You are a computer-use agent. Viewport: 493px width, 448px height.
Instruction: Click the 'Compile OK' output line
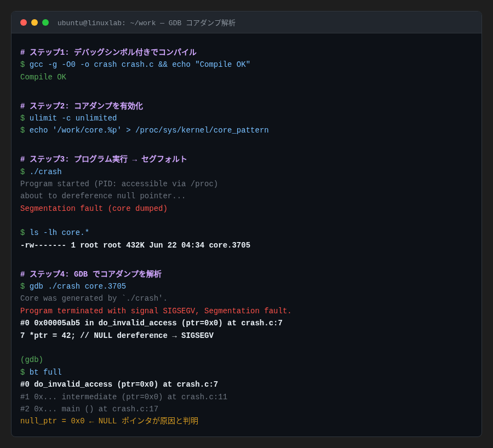point(43,77)
